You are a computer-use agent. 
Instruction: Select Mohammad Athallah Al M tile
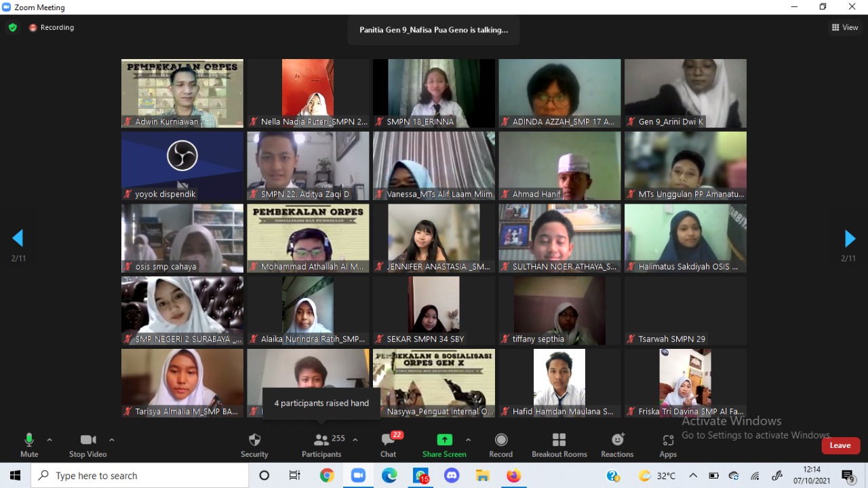tap(308, 238)
